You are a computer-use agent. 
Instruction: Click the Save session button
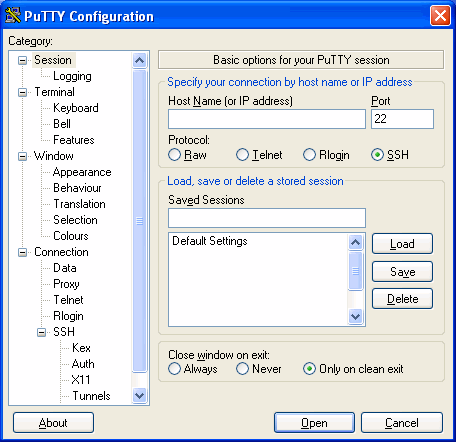click(402, 272)
